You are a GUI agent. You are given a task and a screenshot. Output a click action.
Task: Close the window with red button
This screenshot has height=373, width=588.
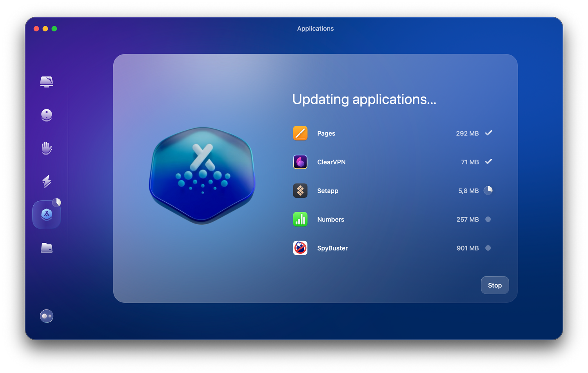pyautogui.click(x=36, y=29)
